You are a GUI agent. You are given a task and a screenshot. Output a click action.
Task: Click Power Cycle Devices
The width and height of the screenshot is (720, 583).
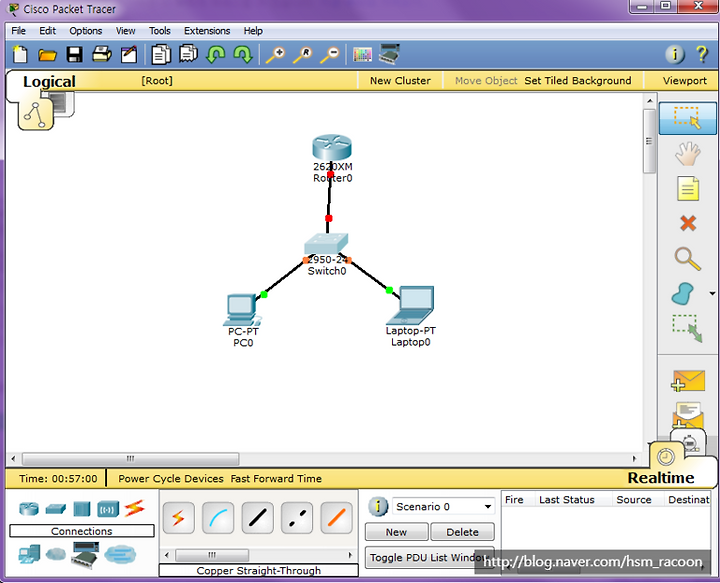click(x=171, y=479)
